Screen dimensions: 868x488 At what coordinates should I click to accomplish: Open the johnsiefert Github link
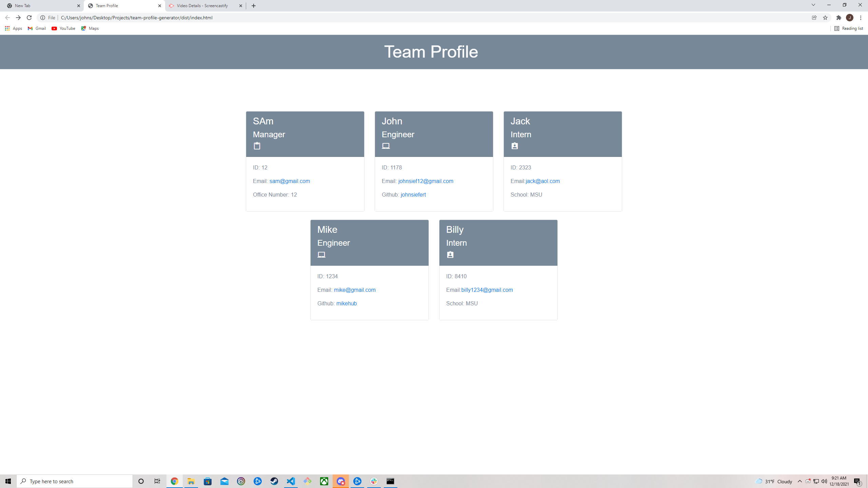coord(413,195)
